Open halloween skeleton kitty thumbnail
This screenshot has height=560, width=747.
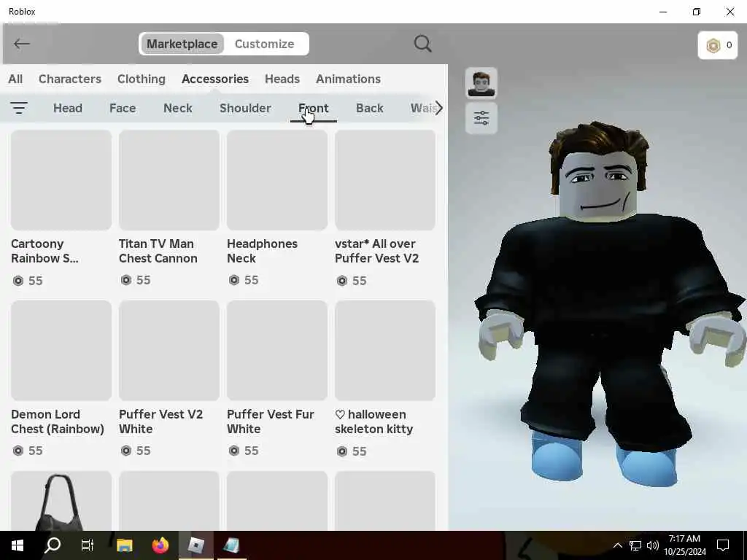pyautogui.click(x=385, y=351)
